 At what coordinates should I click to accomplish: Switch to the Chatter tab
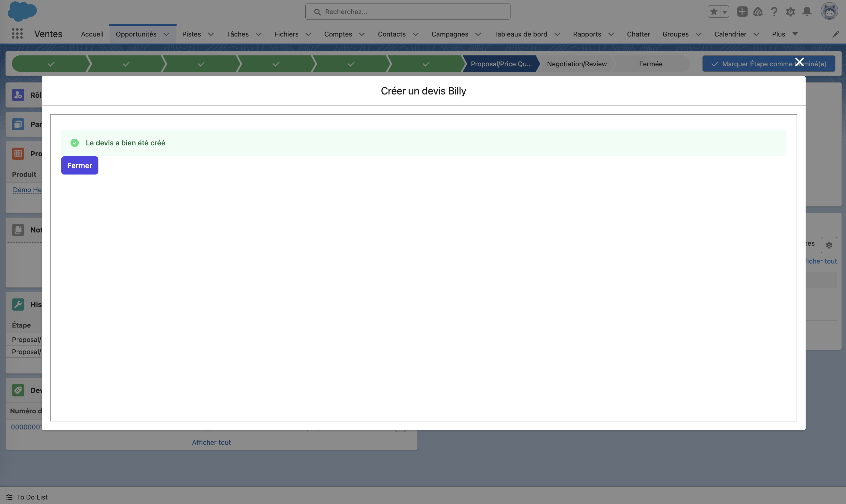click(638, 34)
